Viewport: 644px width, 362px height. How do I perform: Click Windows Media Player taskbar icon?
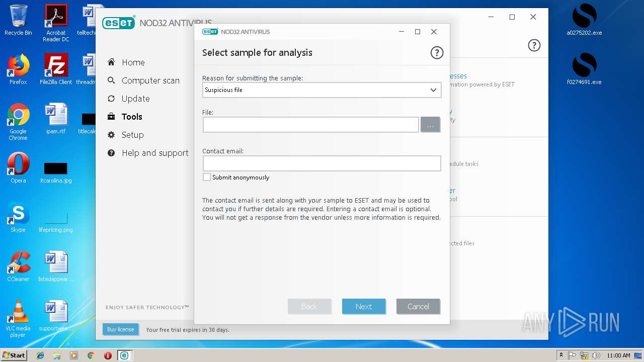[74, 355]
